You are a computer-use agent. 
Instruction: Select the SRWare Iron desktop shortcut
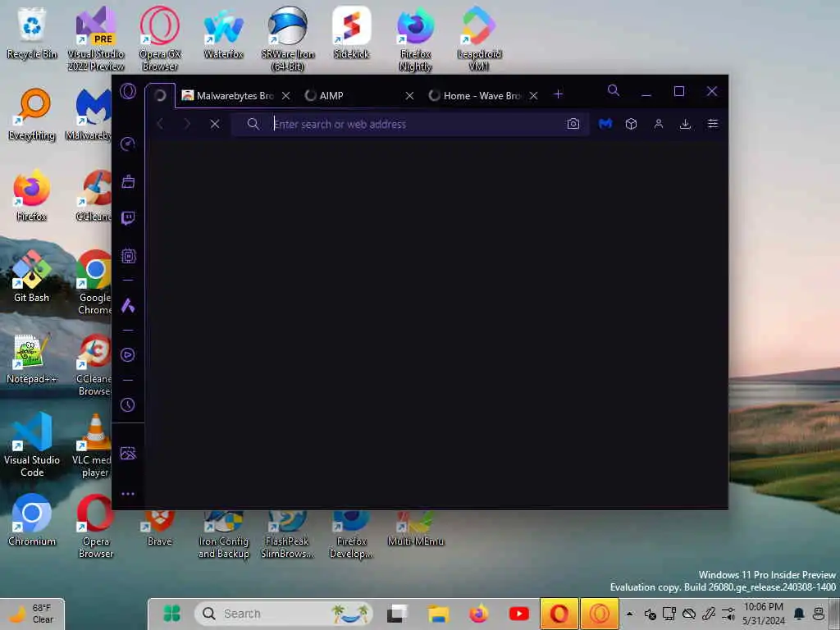(288, 39)
